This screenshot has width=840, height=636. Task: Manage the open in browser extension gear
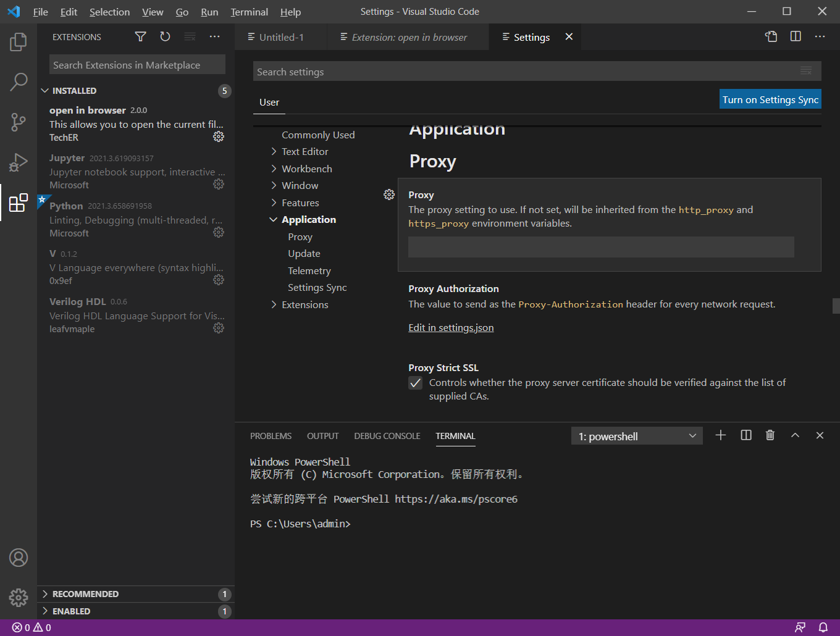tap(219, 136)
